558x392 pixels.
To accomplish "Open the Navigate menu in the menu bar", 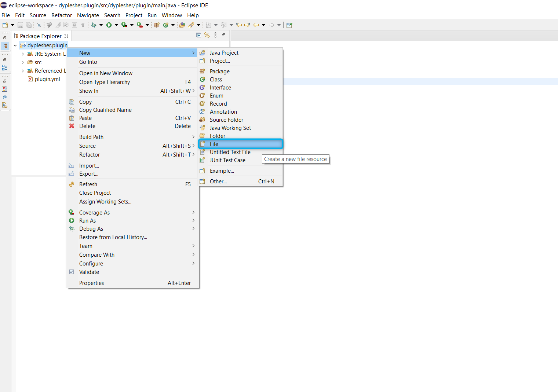I will (88, 15).
